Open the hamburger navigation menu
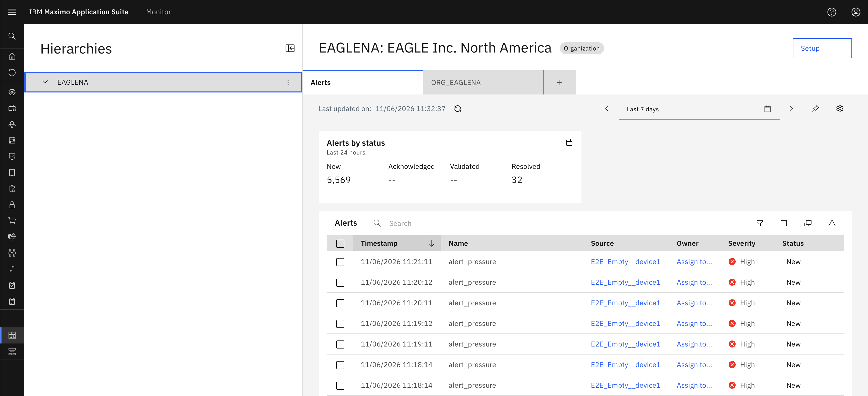Image resolution: width=868 pixels, height=396 pixels. click(x=12, y=12)
